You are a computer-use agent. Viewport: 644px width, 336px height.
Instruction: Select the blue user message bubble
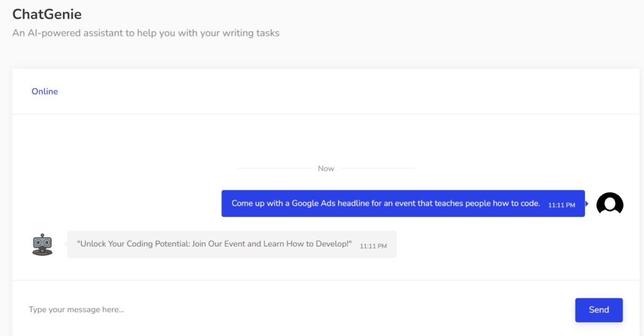pos(402,204)
